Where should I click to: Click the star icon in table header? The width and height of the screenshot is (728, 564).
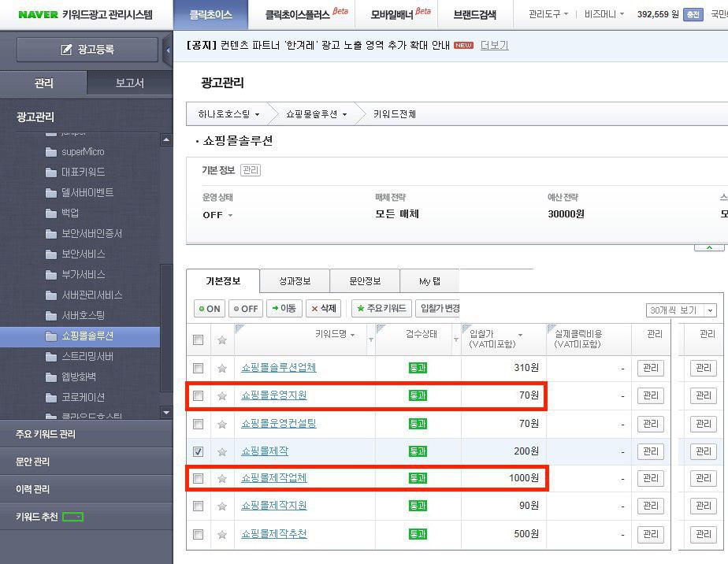[222, 340]
